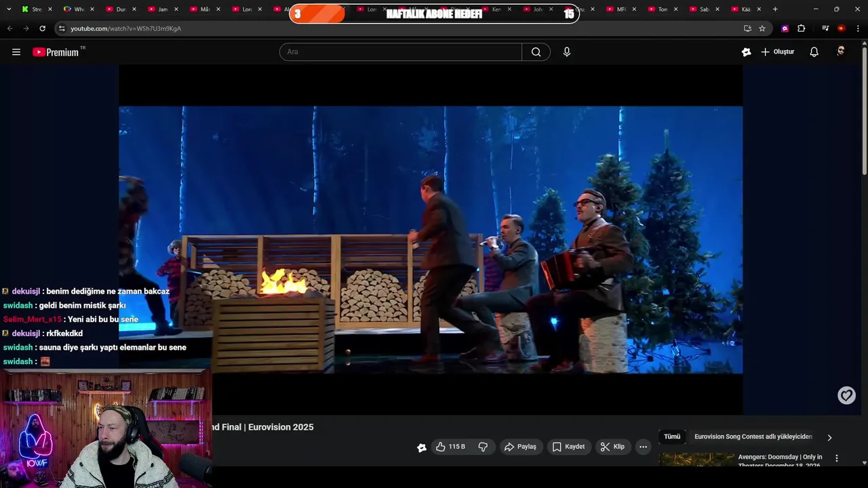Viewport: 868px width, 488px height.
Task: Focus the Ara search field
Action: click(x=401, y=52)
